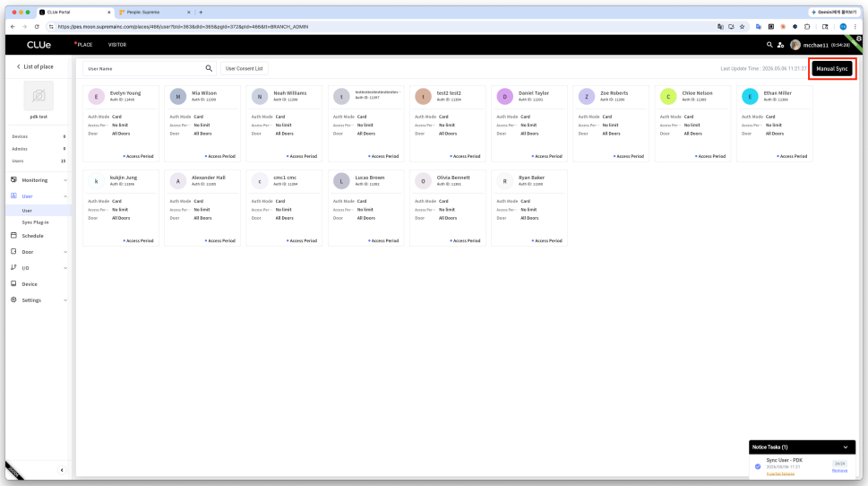Click Access Period on Evelyn Young's card
This screenshot has width=868, height=486.
pos(138,156)
